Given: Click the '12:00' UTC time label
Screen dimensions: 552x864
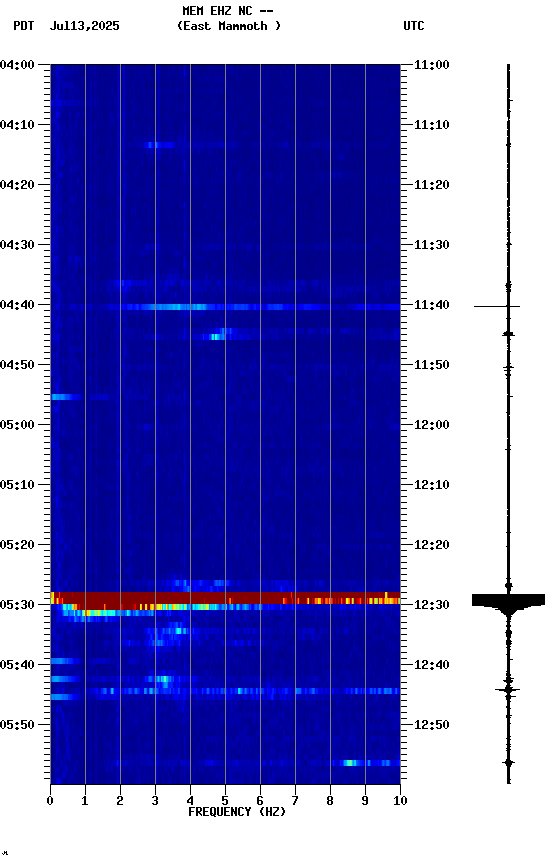Looking at the screenshot, I should click(432, 425).
